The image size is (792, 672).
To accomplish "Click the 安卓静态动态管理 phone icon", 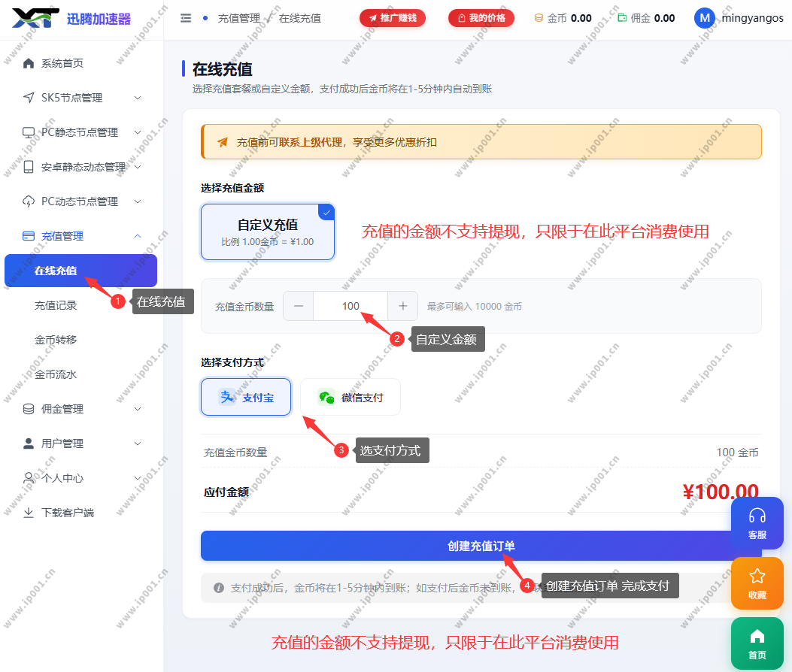I will click(29, 167).
